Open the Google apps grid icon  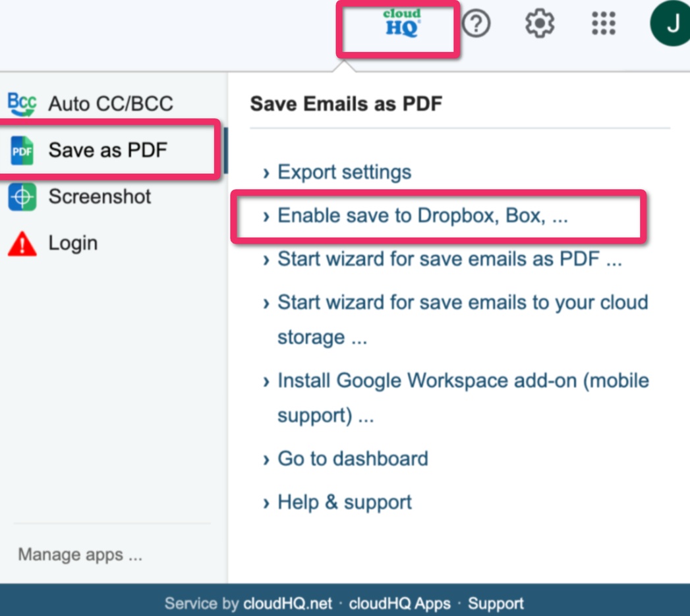pos(603,23)
